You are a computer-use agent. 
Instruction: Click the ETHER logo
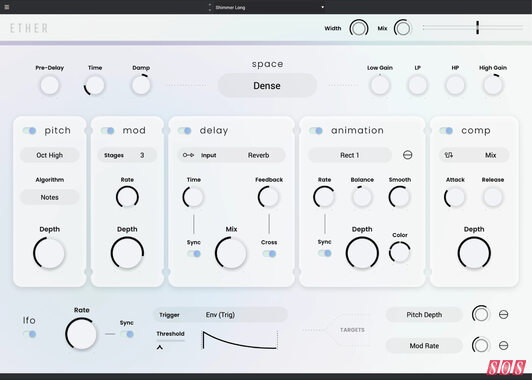click(29, 28)
